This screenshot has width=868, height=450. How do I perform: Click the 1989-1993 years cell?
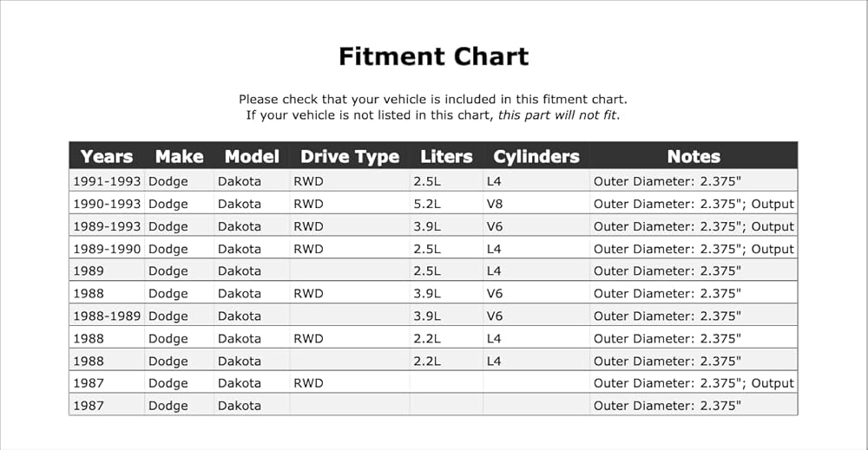(x=107, y=226)
